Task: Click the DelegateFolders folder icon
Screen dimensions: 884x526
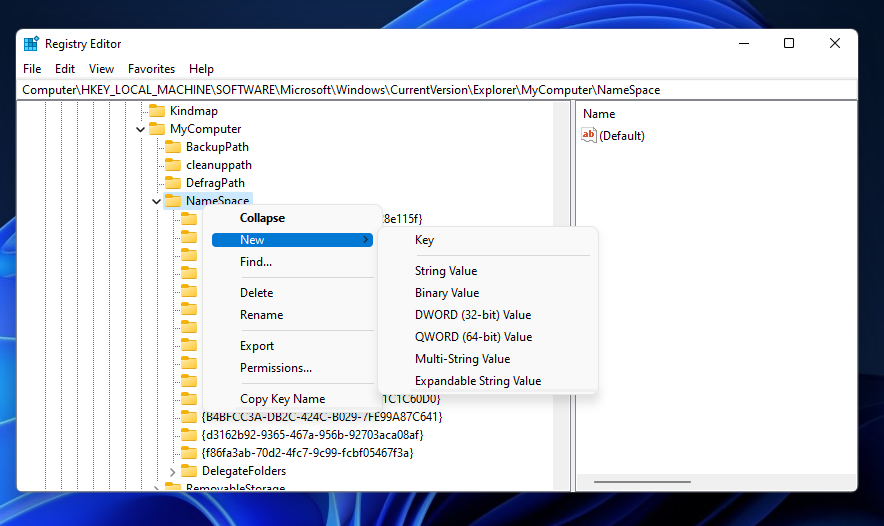Action: pyautogui.click(x=189, y=471)
